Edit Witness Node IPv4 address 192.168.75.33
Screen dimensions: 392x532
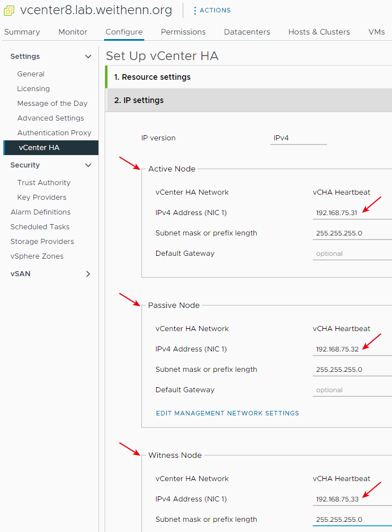(352, 499)
